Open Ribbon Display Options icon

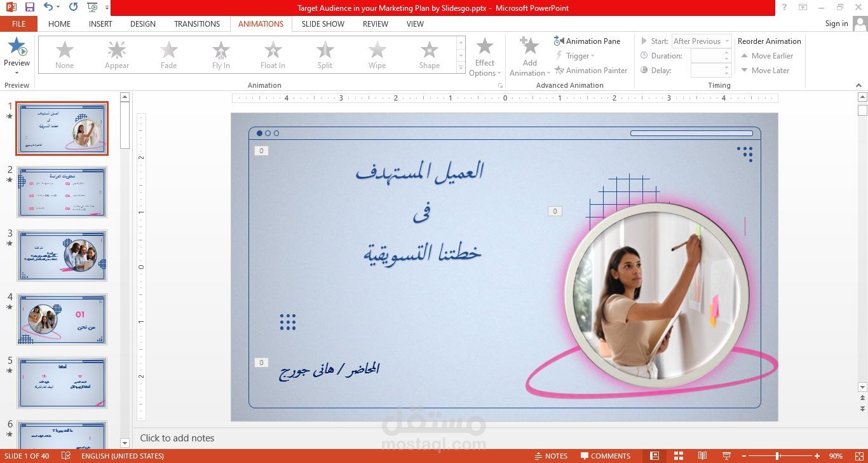803,8
